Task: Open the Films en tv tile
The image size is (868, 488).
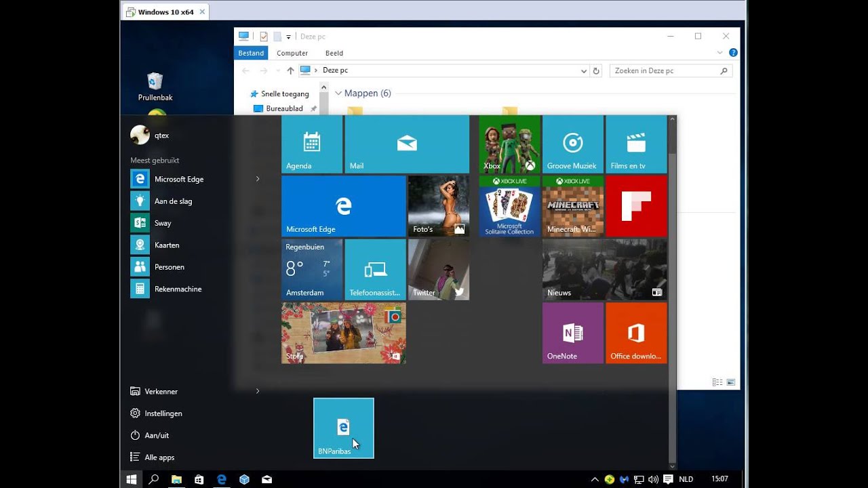Action: coord(636,144)
